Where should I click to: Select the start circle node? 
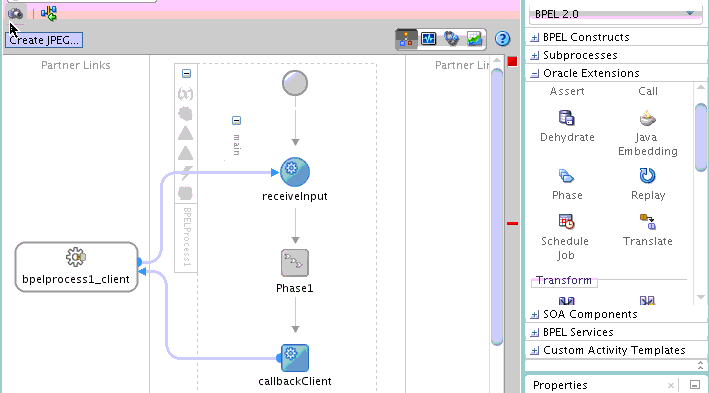295,83
